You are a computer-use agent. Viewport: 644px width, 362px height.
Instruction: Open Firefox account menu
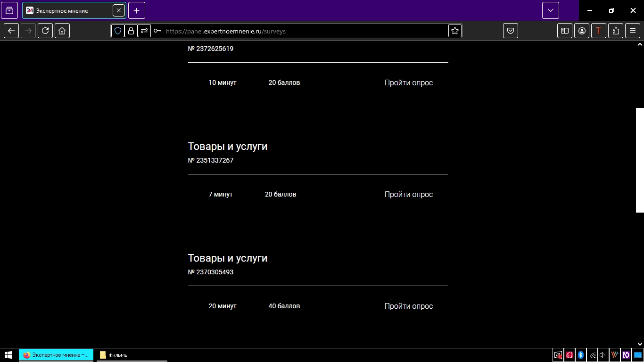click(582, 31)
